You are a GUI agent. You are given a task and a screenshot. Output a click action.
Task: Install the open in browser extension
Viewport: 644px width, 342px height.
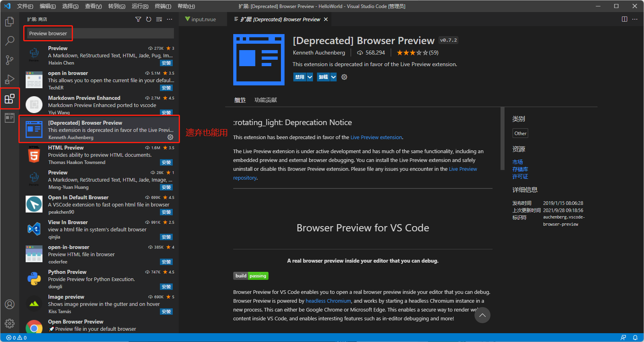click(x=166, y=88)
